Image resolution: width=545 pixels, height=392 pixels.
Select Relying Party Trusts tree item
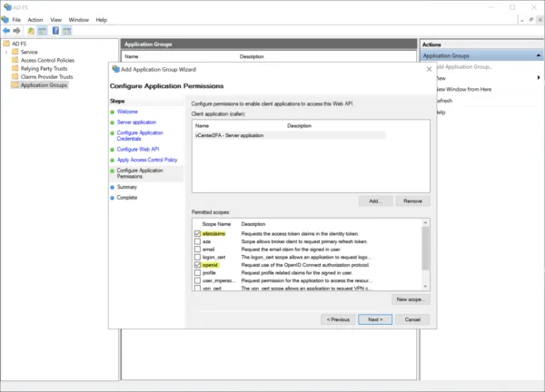(45, 68)
